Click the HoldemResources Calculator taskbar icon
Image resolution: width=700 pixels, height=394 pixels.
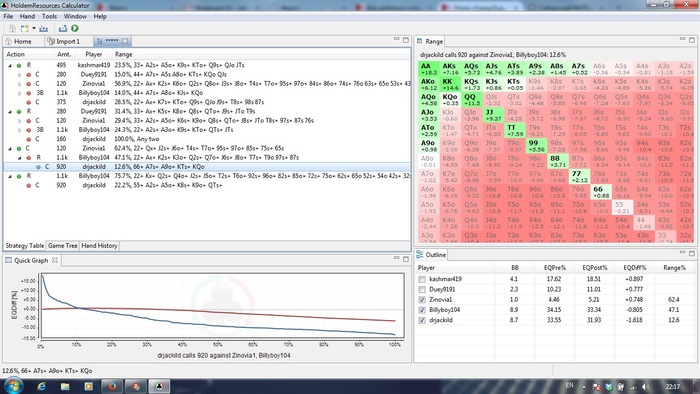159,386
